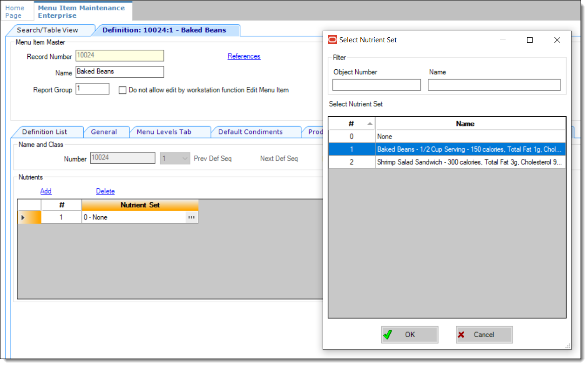Viewport: 588px width, 366px height.
Task: Click the Nutrient Set column header
Action: click(140, 205)
